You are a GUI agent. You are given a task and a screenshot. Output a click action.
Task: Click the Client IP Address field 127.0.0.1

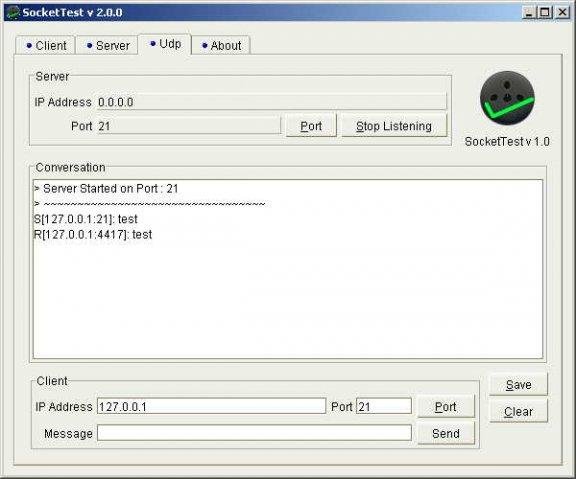point(211,406)
